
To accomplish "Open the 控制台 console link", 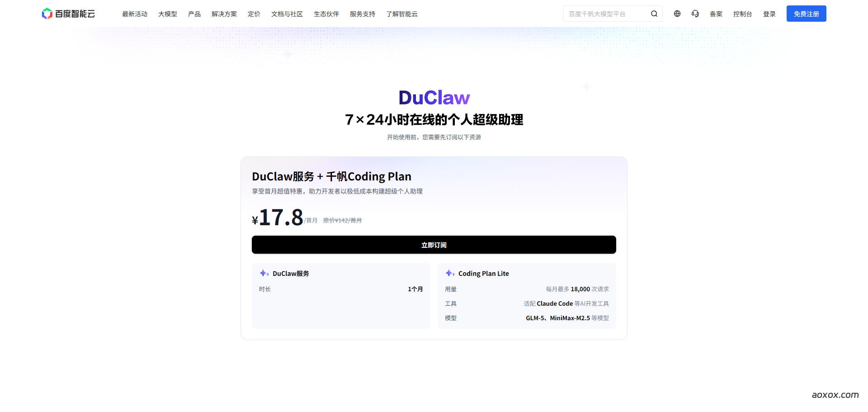I will 742,14.
